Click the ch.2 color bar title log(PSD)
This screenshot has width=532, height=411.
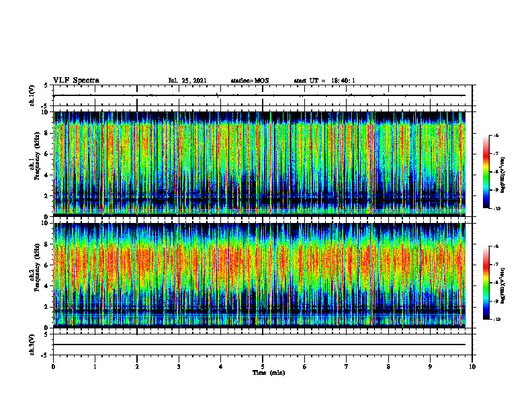(503, 286)
